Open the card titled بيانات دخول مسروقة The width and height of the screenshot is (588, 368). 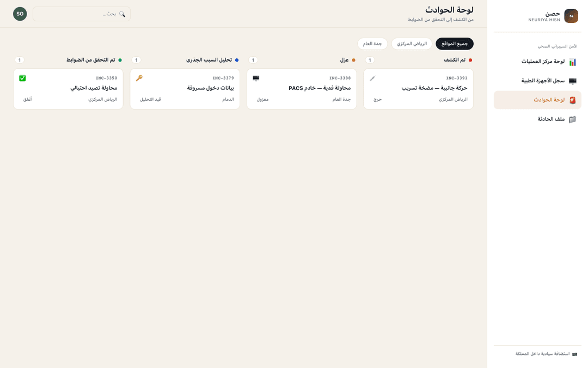click(x=185, y=89)
